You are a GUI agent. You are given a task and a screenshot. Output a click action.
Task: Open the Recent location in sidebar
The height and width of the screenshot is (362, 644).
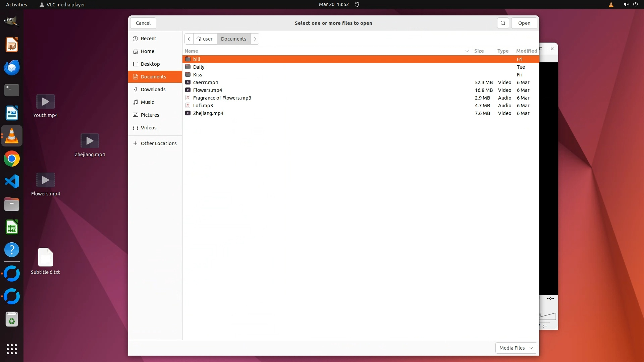(x=148, y=39)
